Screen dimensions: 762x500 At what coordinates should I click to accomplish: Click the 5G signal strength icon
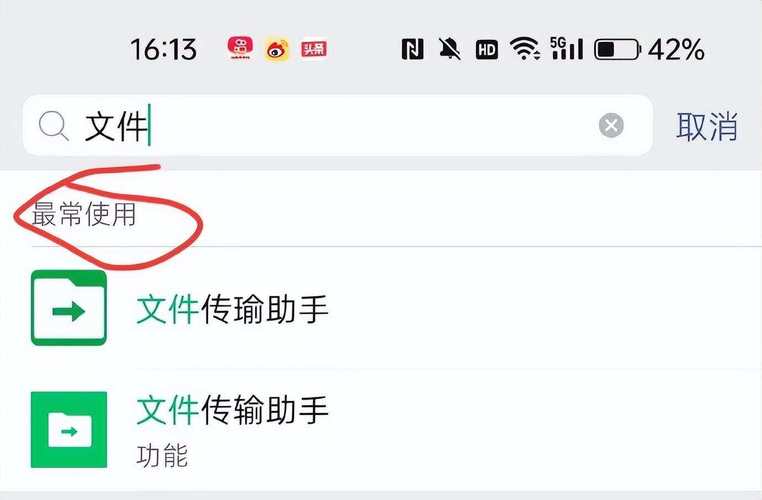[x=567, y=48]
